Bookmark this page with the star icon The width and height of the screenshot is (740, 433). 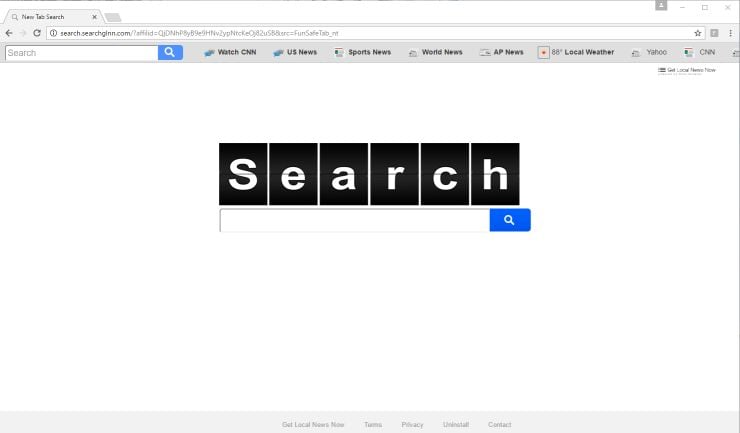point(699,33)
